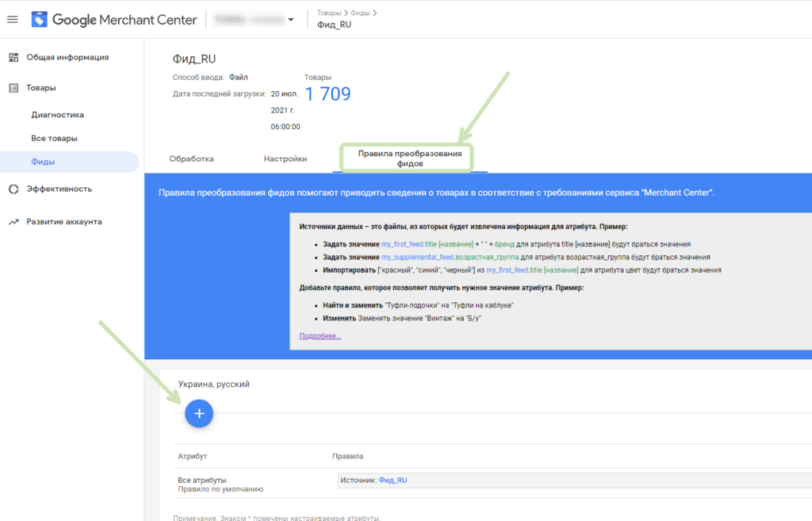Open Диагностика in the sidebar
Screen dimensions: 812x521
57,115
